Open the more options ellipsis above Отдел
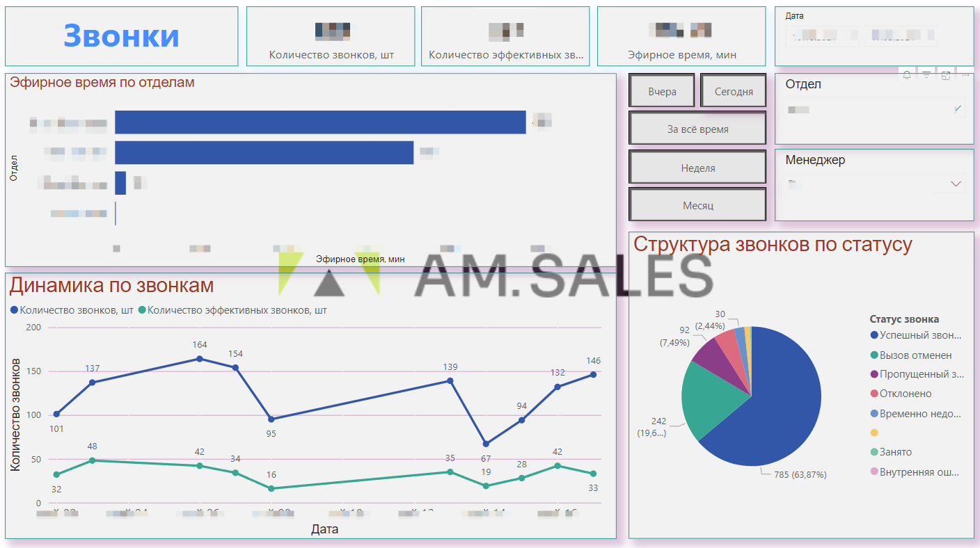The height and width of the screenshot is (548, 980). 965,75
